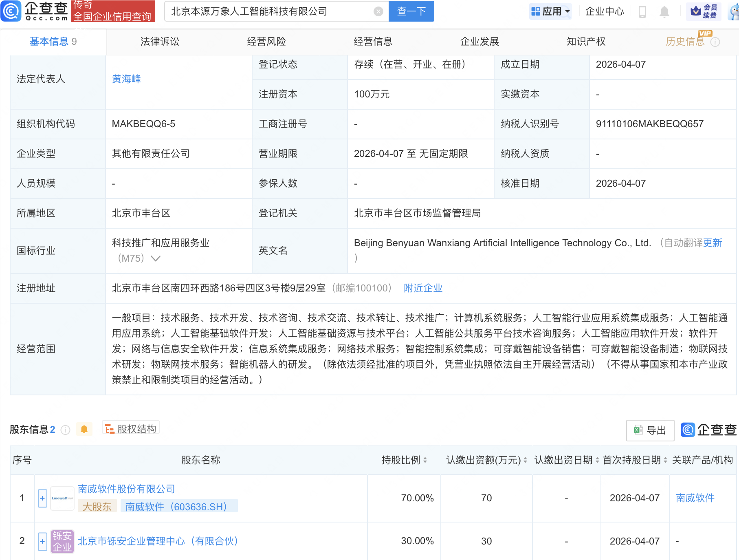Open the mobile app phone icon
The width and height of the screenshot is (739, 560).
[x=642, y=12]
